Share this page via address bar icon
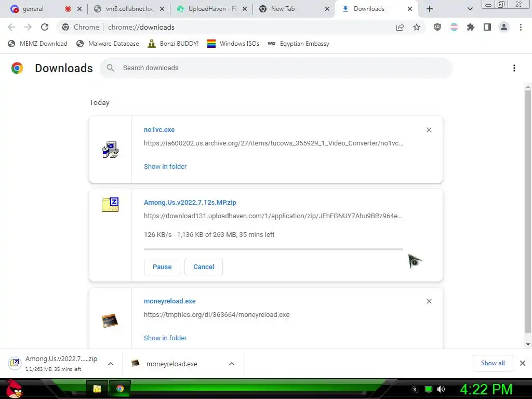Image resolution: width=532 pixels, height=399 pixels. (400, 27)
